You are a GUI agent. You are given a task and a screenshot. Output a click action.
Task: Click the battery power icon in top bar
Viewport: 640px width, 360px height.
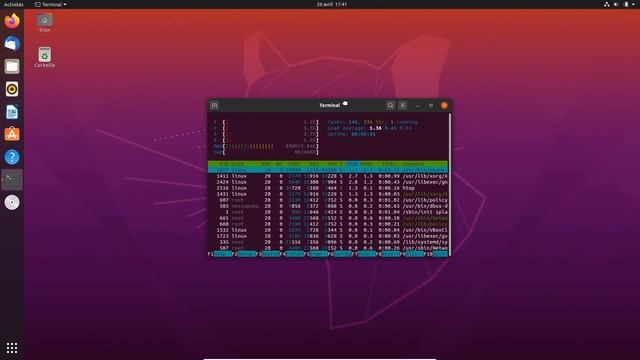tap(626, 4)
